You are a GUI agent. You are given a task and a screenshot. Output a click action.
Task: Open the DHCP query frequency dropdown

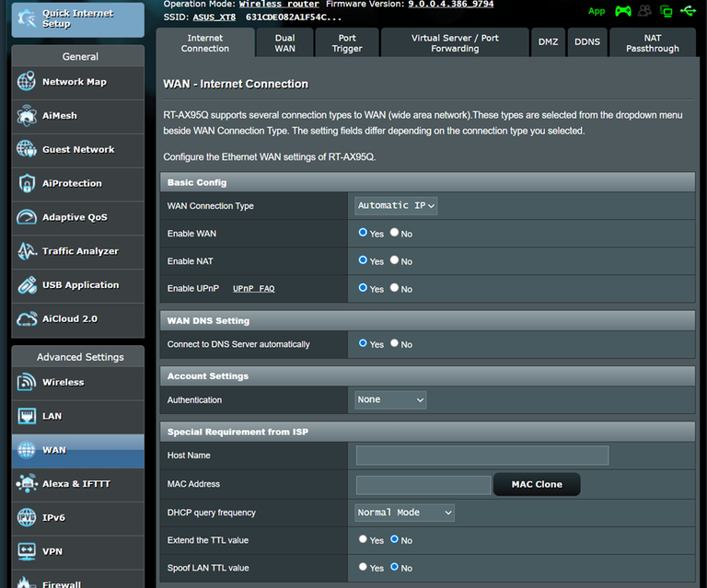point(404,513)
